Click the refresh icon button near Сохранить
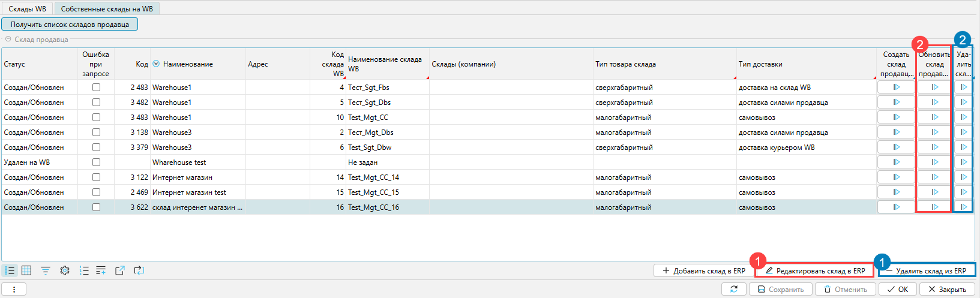The width and height of the screenshot is (980, 298). click(733, 289)
